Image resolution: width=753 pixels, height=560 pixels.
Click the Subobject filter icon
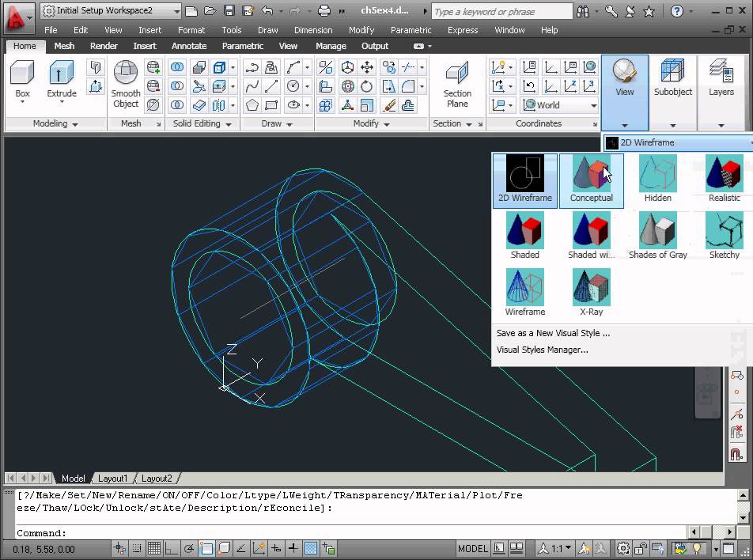point(672,78)
